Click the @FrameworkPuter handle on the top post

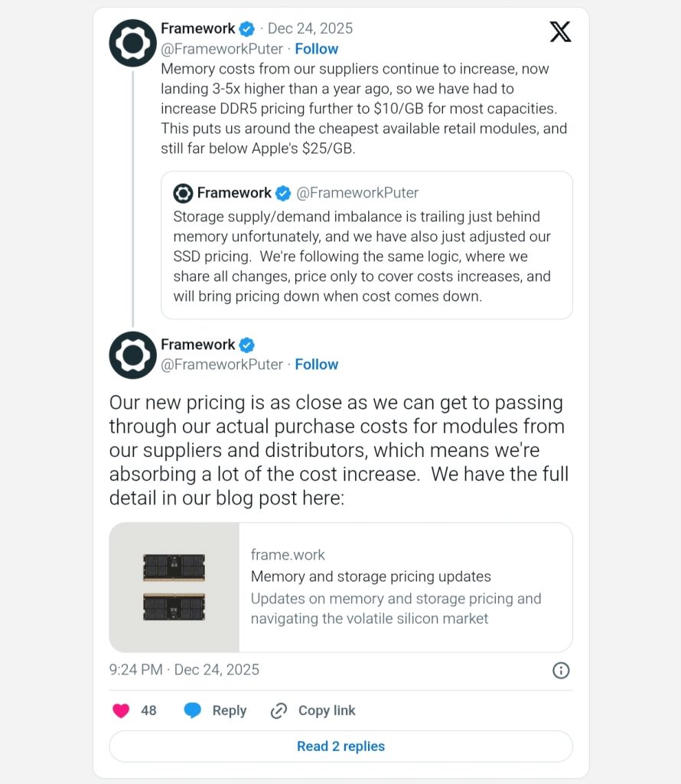(x=222, y=49)
